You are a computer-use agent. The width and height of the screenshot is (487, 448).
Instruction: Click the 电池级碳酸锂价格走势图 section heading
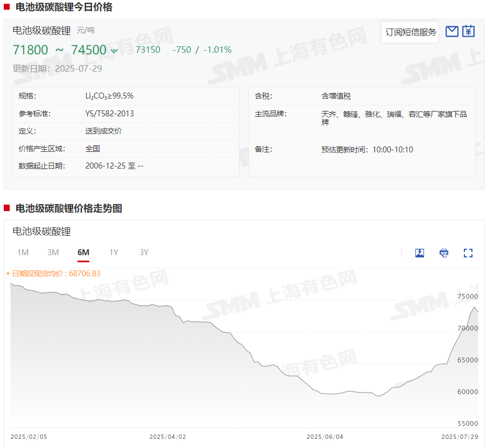tap(68, 208)
